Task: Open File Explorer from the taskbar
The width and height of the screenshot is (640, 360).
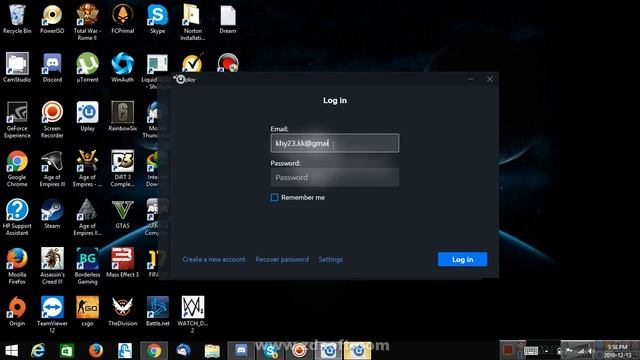Action: (x=212, y=351)
